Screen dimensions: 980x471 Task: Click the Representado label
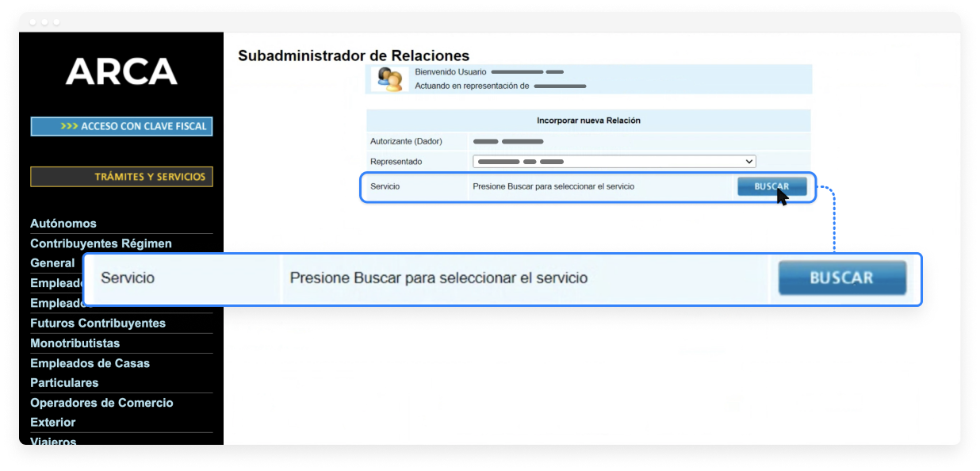pyautogui.click(x=396, y=162)
